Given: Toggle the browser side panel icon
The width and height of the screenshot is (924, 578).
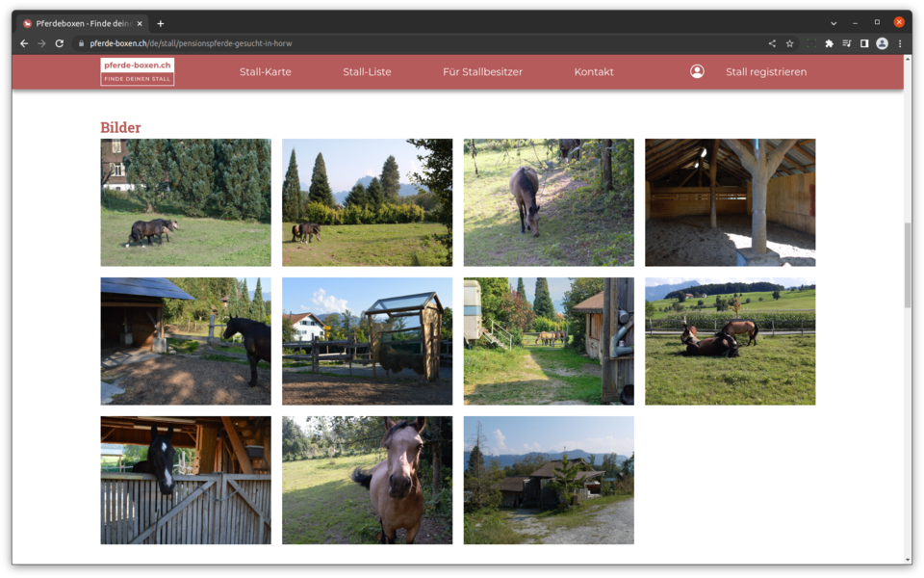Looking at the screenshot, I should tap(864, 43).
